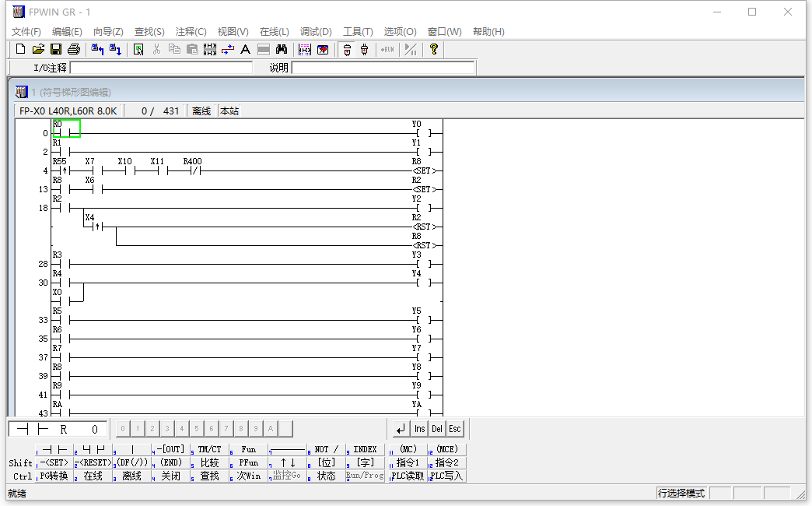Click the New file icon
Viewport: 812px width, 506px height.
coord(20,49)
